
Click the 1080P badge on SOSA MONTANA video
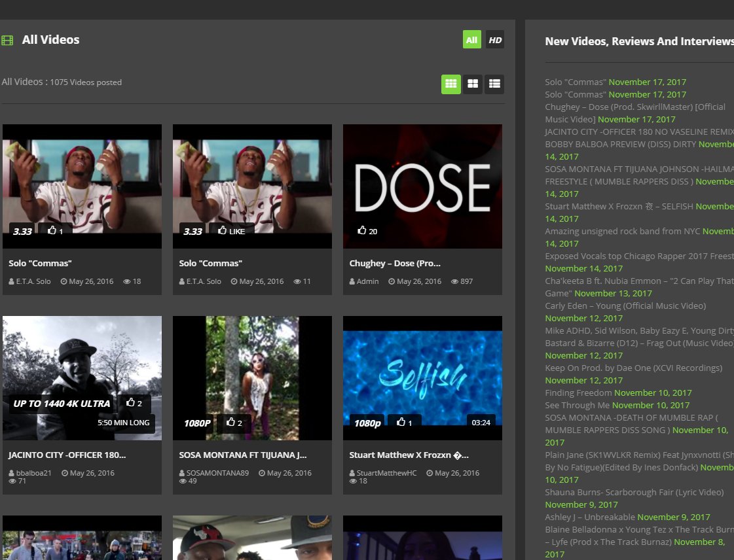click(x=196, y=423)
